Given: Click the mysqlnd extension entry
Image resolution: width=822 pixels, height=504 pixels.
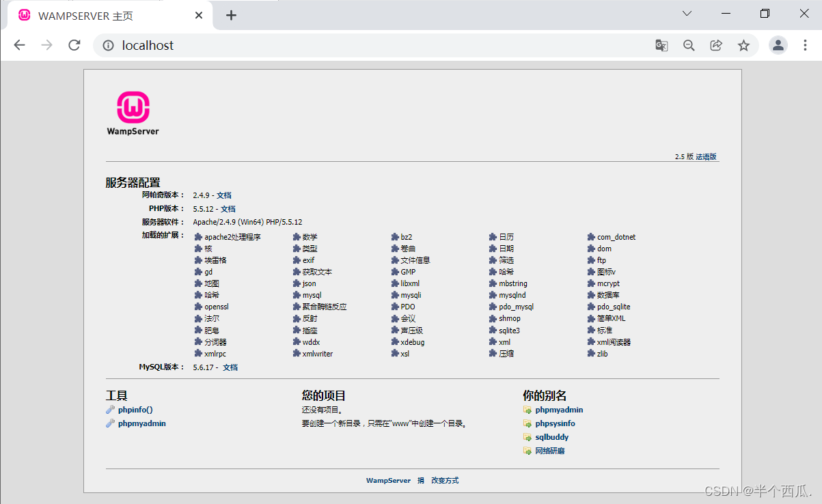Looking at the screenshot, I should [x=512, y=295].
